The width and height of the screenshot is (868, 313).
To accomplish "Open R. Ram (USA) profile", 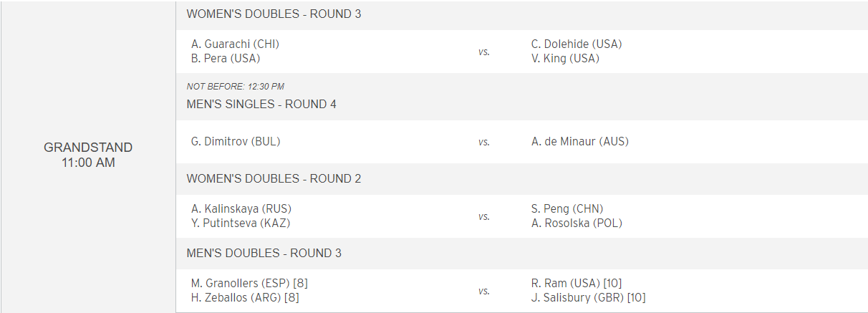I will click(x=562, y=283).
